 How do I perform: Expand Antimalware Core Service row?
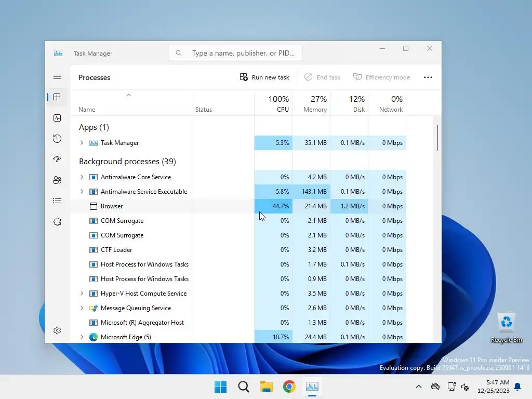(x=82, y=177)
